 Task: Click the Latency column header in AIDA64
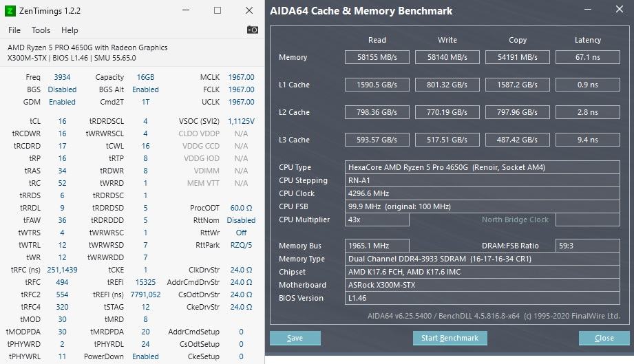587,40
